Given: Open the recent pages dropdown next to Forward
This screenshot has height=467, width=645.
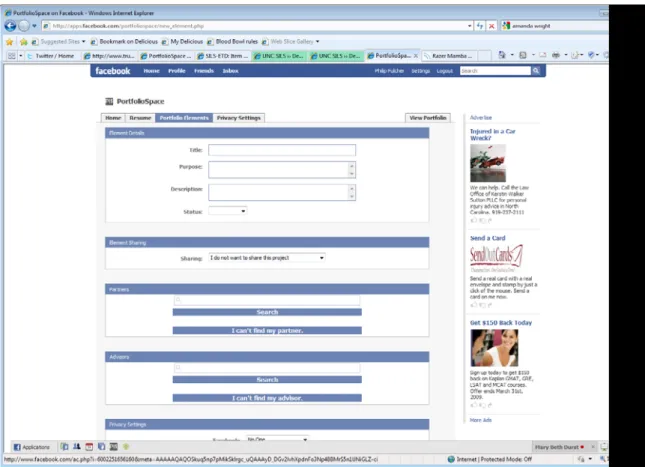Looking at the screenshot, I should coord(35,26).
